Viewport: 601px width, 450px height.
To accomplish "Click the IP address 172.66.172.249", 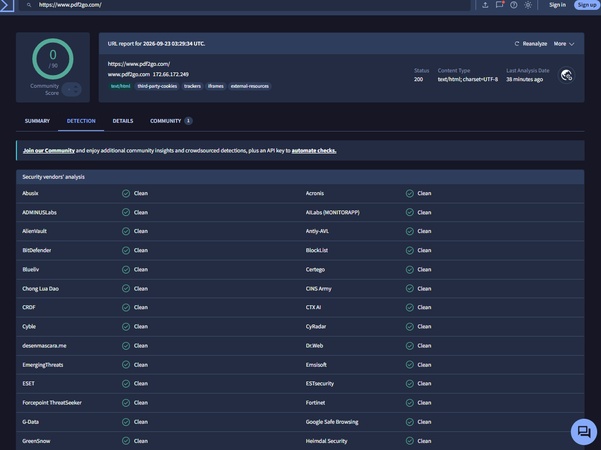I will [x=171, y=74].
